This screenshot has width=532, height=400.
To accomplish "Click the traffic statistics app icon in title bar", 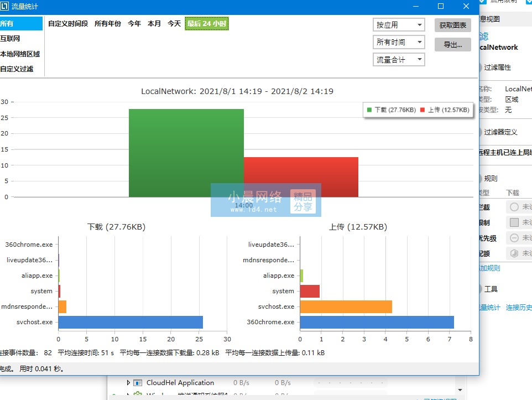I will pyautogui.click(x=4, y=6).
